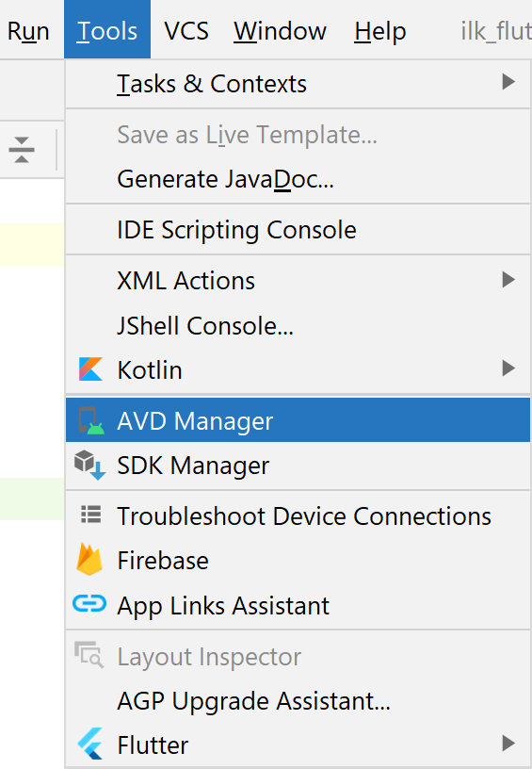
Task: Expand the XML Actions submenu arrow
Action: [508, 280]
